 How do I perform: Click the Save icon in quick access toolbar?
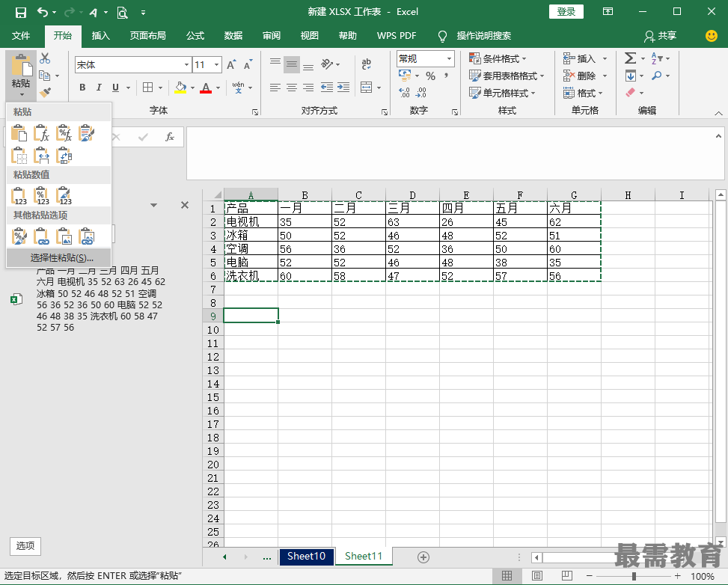(x=21, y=13)
